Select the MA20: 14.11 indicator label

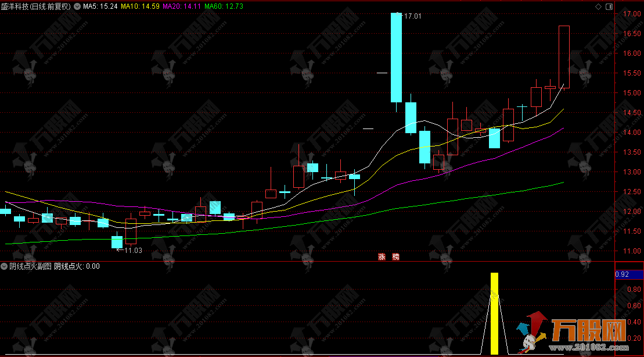182,6
